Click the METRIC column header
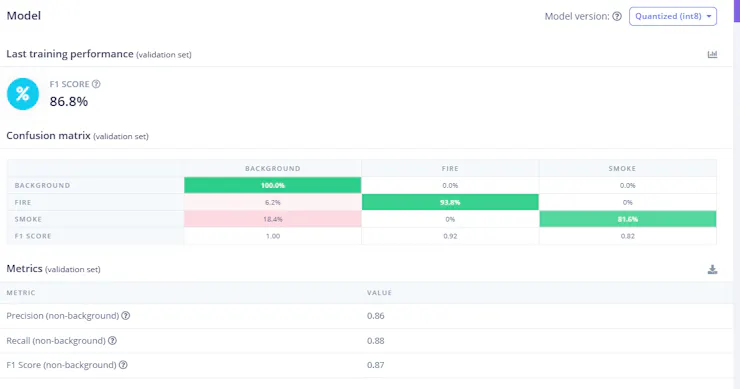The height and width of the screenshot is (389, 740). tap(21, 293)
